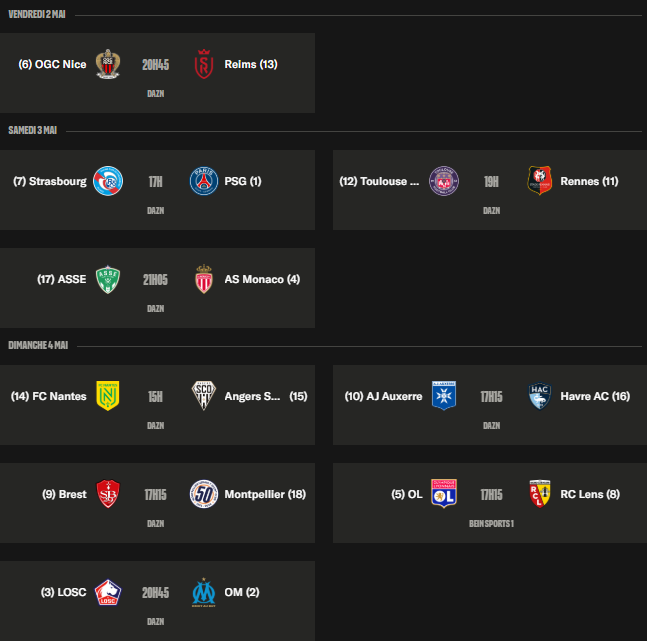This screenshot has width=647, height=641.
Task: Click the LOSC Lille club crest
Action: 107,592
